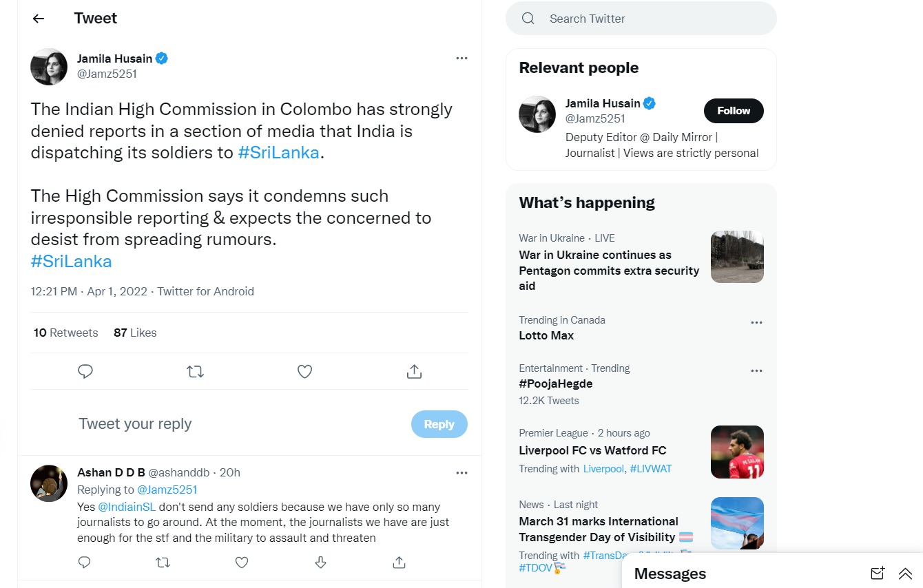Share the main tweet via the share icon
This screenshot has height=588, width=923.
(414, 372)
